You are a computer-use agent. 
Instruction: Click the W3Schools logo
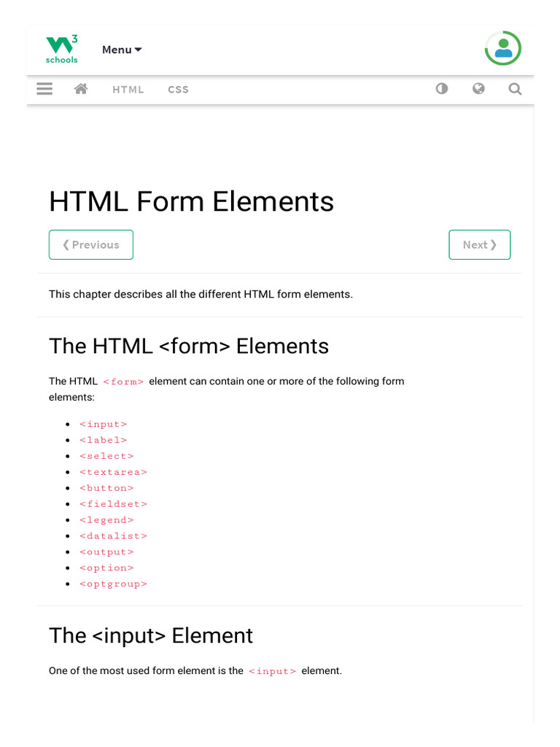(62, 49)
